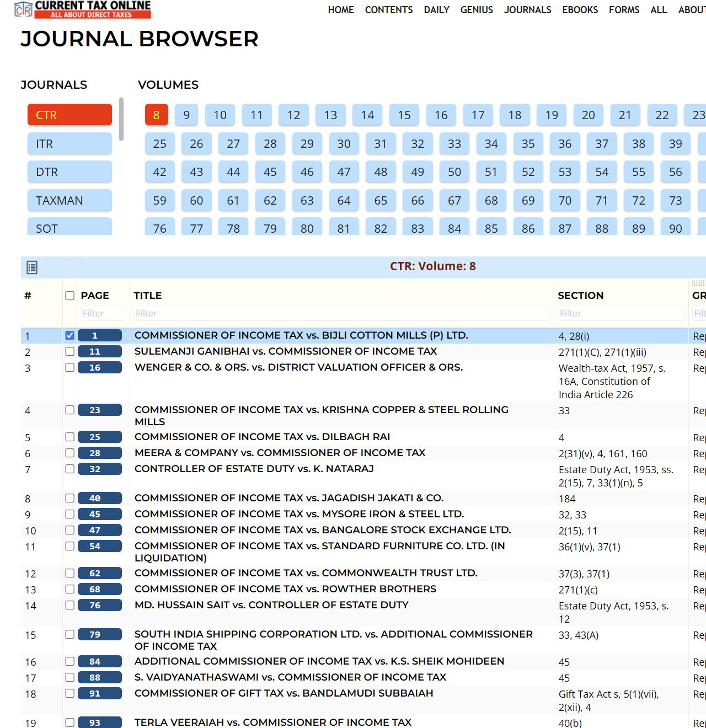Open the FORMS menu
Image resolution: width=706 pixels, height=728 pixels.
[624, 10]
